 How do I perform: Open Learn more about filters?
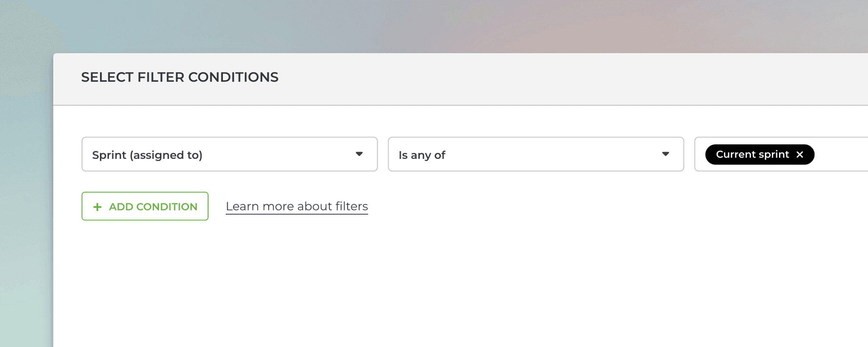(x=297, y=206)
